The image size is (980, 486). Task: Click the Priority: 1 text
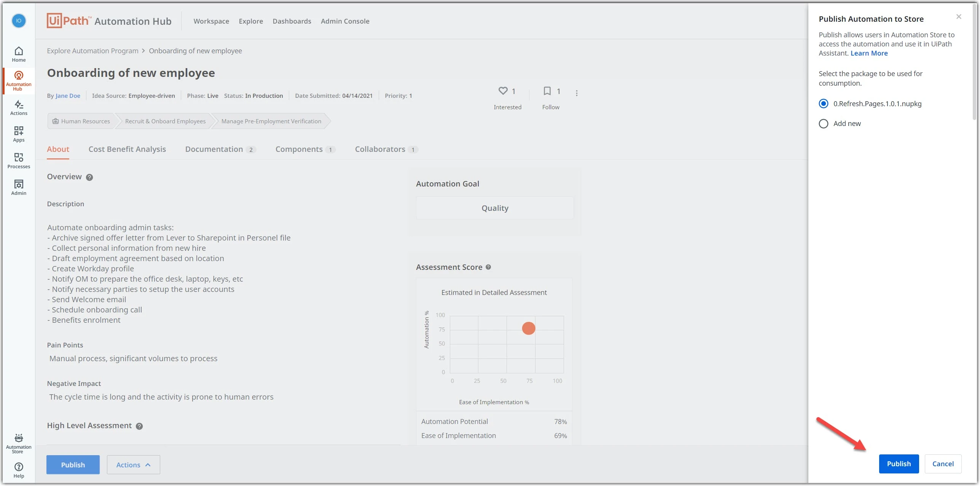(x=398, y=96)
